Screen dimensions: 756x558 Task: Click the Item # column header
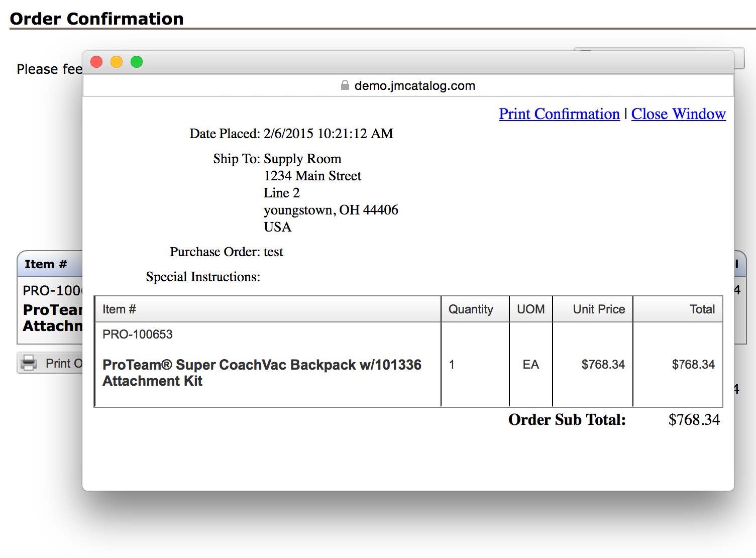(x=119, y=309)
